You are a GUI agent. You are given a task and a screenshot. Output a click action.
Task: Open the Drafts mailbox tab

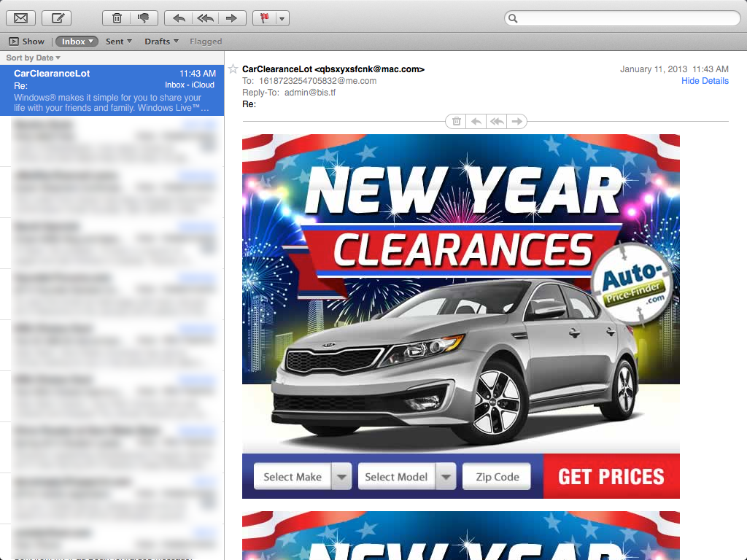[161, 42]
